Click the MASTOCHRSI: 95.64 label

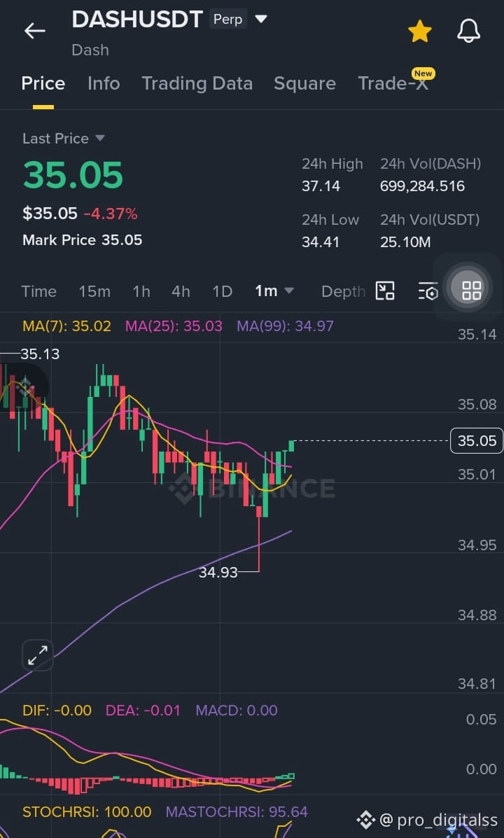click(237, 812)
